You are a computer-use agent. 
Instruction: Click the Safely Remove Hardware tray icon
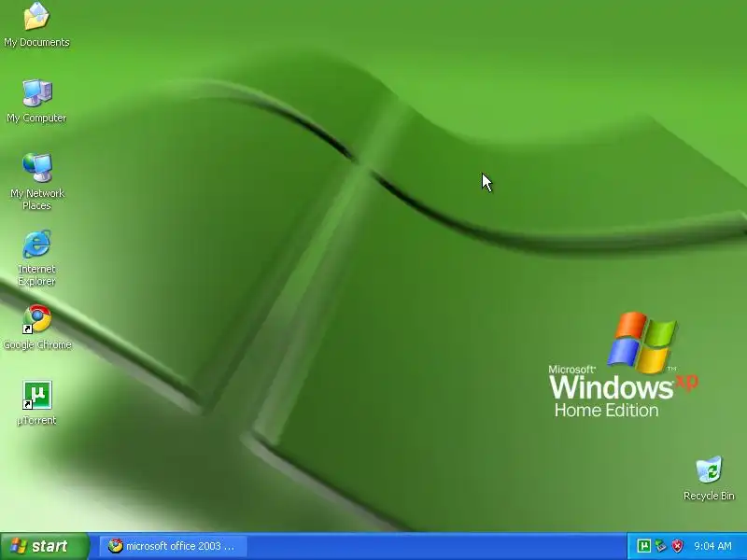point(660,546)
